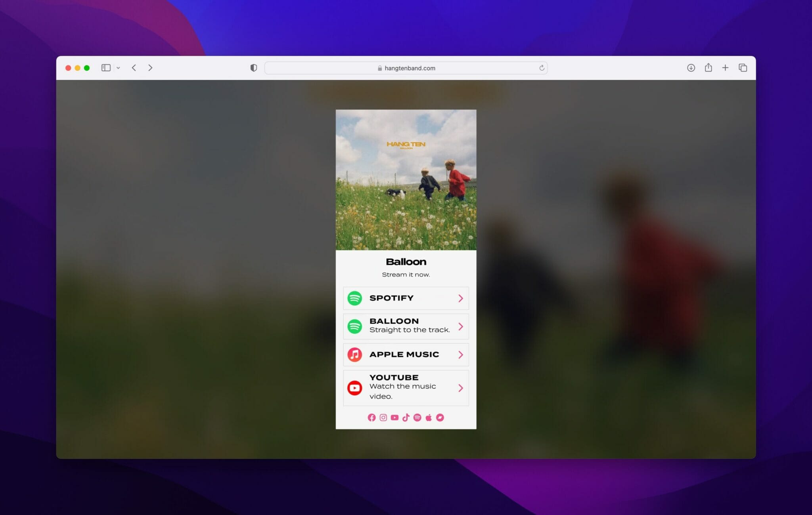
Task: Toggle the Safari sidebar button
Action: (106, 68)
